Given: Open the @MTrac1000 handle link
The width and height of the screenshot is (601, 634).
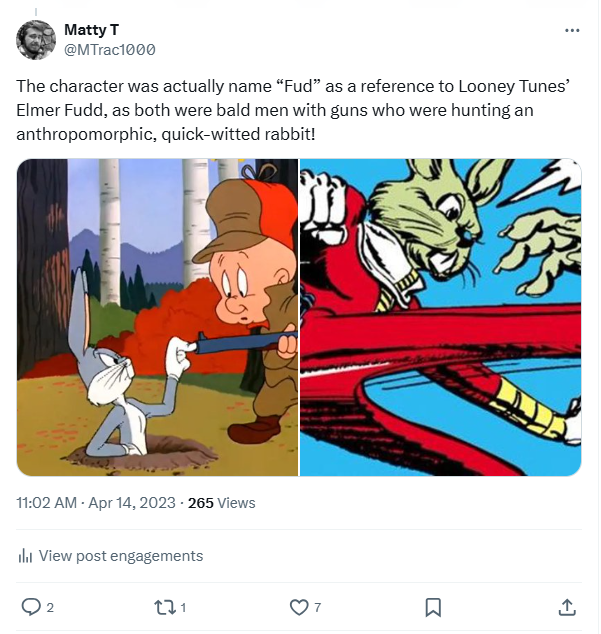Looking at the screenshot, I should coord(109,49).
